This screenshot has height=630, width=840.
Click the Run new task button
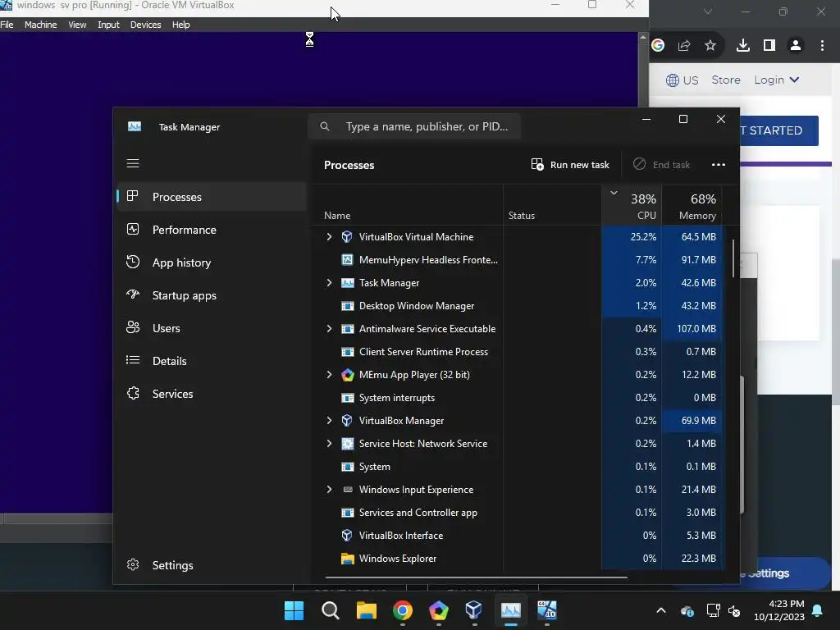(x=570, y=164)
